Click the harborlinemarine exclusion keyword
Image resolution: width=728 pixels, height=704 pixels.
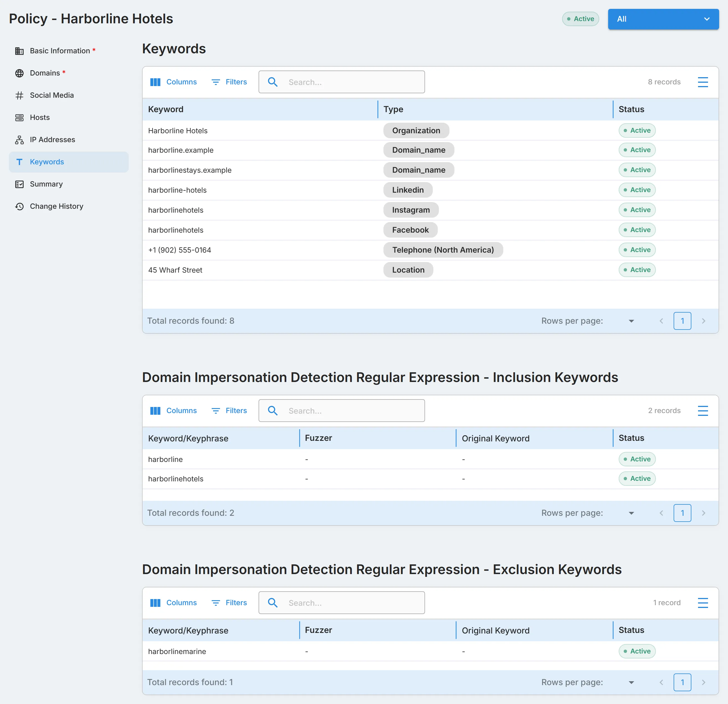click(x=177, y=652)
